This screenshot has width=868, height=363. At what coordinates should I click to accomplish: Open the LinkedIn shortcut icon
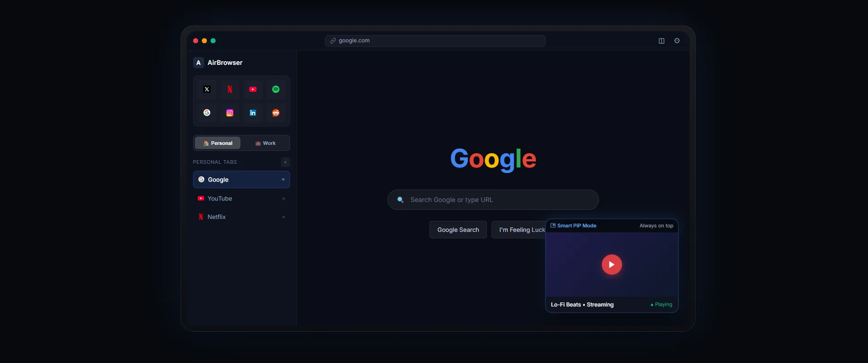(x=253, y=113)
